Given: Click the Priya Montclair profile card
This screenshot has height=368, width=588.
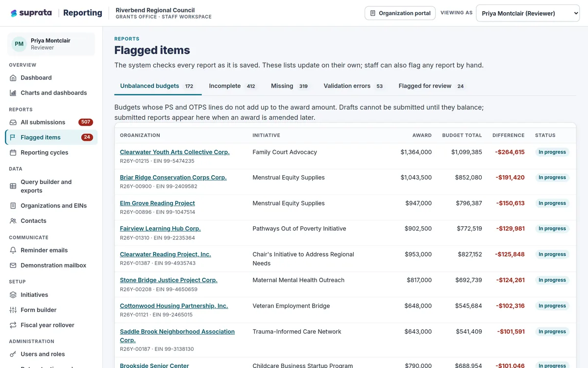Looking at the screenshot, I should coord(51,44).
